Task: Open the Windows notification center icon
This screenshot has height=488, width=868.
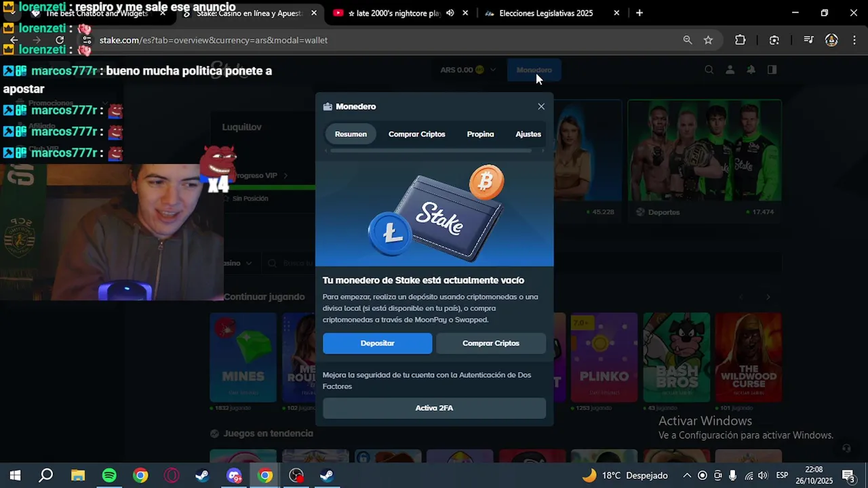Action: pos(848,476)
